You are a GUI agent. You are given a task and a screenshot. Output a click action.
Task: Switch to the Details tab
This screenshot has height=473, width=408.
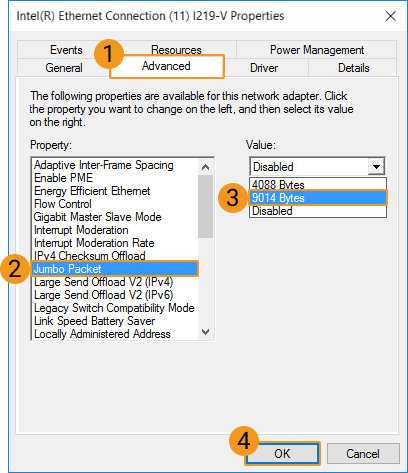353,68
